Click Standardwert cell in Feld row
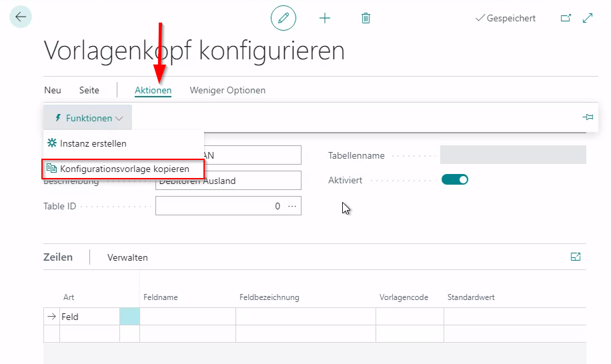This screenshot has height=364, width=611. [x=515, y=317]
